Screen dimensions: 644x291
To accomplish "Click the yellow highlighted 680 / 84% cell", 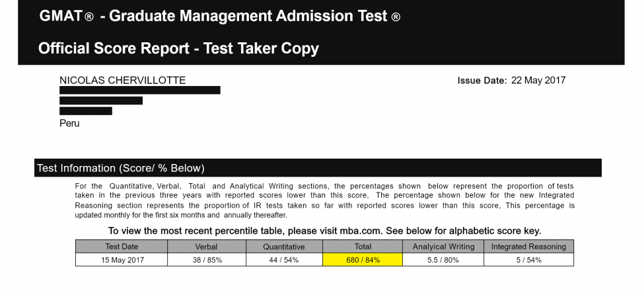I will click(363, 260).
